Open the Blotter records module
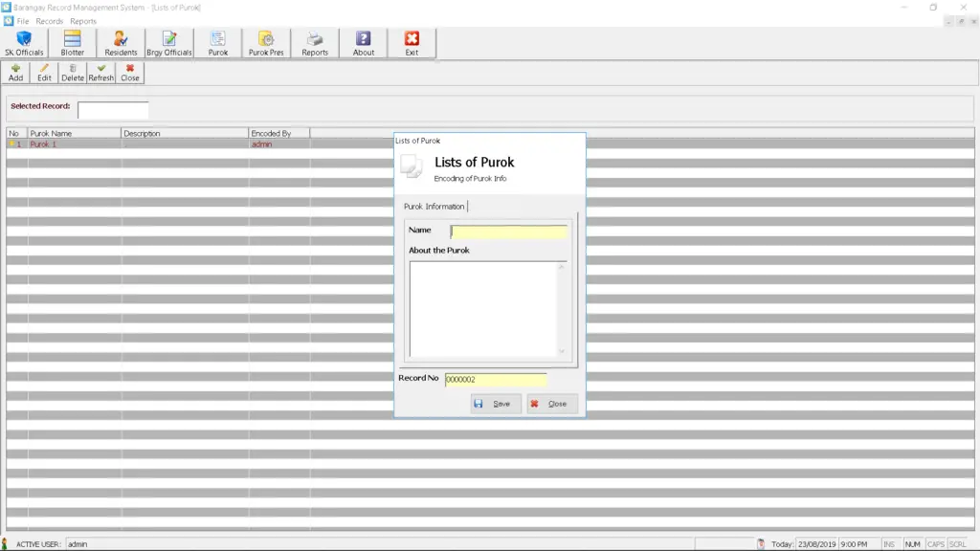 (72, 42)
